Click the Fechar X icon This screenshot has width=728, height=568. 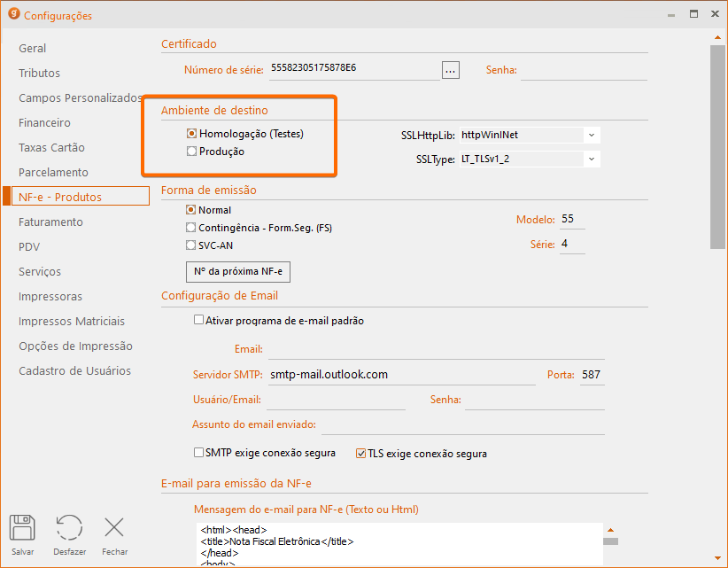(114, 528)
